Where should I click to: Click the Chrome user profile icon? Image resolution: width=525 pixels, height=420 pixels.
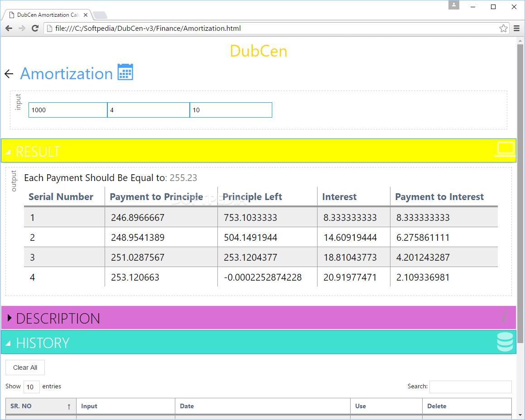(x=454, y=5)
